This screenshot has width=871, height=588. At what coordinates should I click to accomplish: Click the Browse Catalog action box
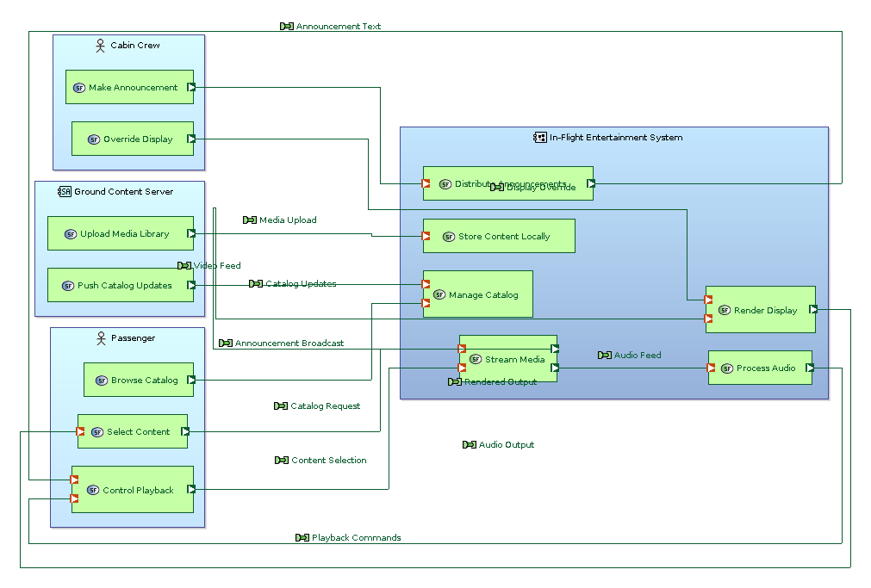tap(139, 380)
